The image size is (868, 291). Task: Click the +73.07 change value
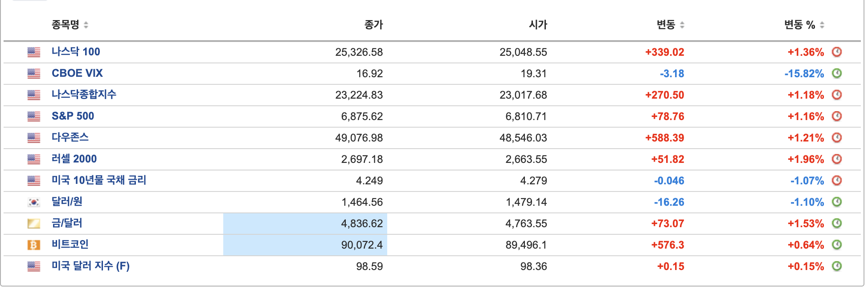tap(667, 224)
